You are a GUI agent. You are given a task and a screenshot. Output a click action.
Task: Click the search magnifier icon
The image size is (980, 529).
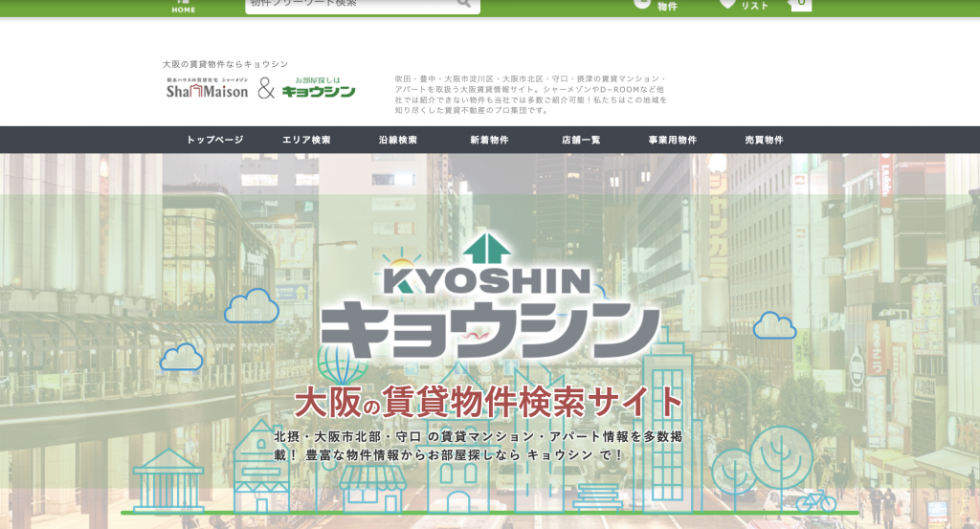[463, 4]
